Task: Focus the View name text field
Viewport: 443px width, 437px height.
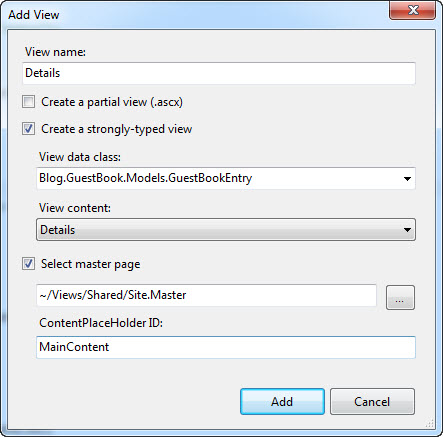Action: tap(219, 73)
